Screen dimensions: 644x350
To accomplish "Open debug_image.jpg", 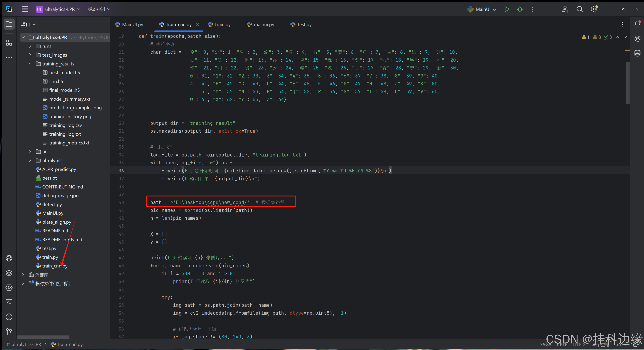I will click(x=60, y=195).
